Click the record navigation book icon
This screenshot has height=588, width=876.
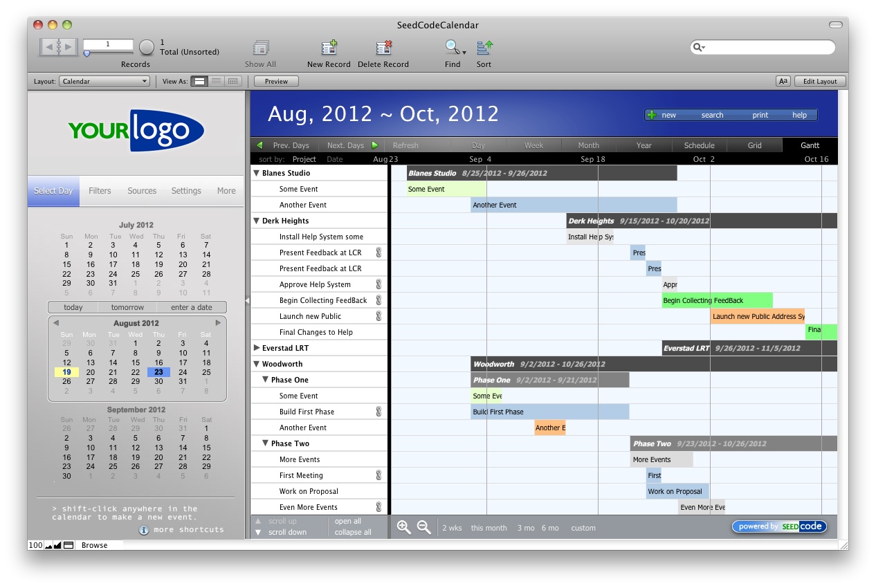59,47
